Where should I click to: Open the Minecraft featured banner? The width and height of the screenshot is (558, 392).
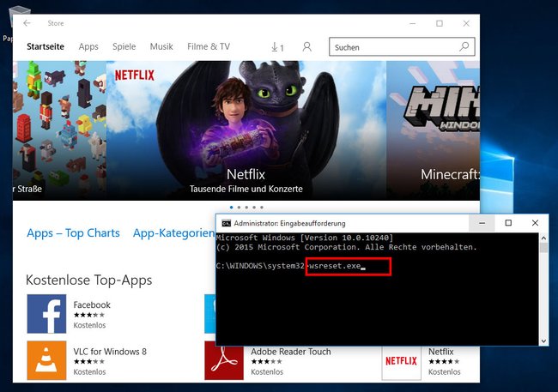tap(433, 130)
